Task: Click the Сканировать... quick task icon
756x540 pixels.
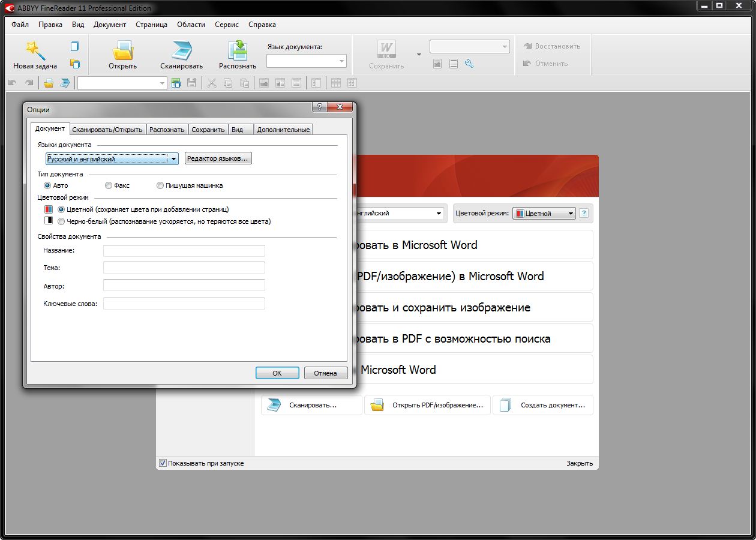Action: pos(274,405)
